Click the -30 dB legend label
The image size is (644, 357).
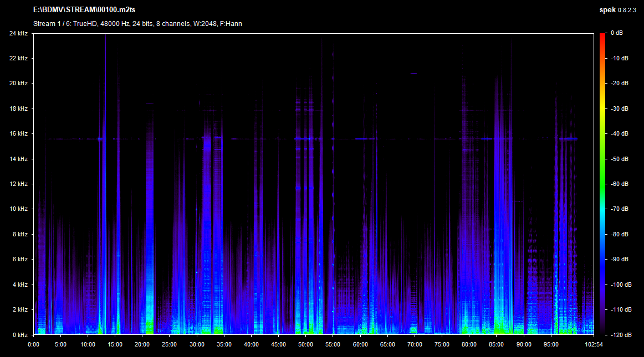point(620,108)
